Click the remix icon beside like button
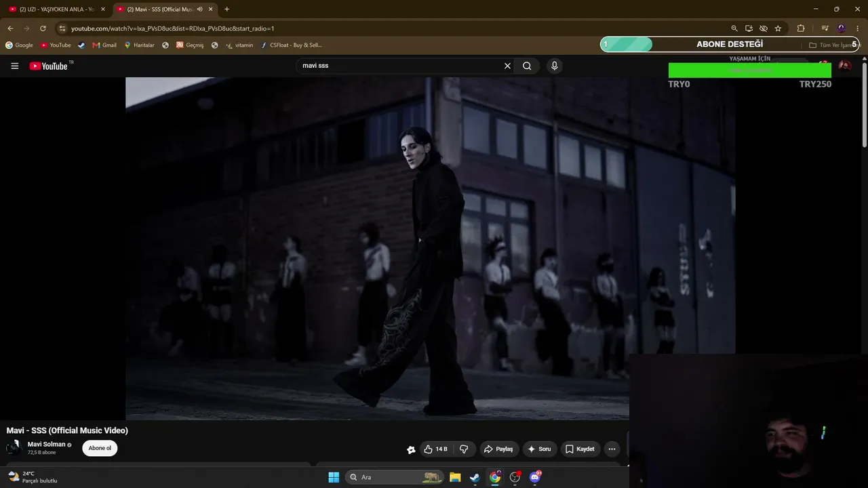 coord(411,449)
